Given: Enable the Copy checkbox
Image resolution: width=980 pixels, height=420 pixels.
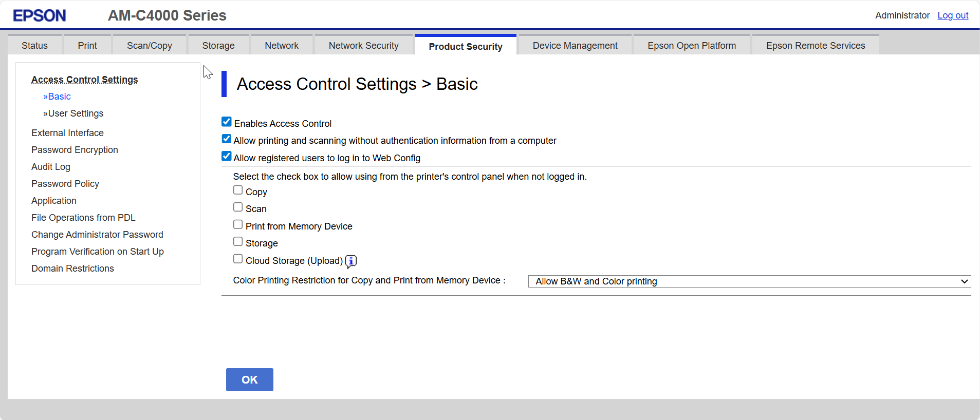Looking at the screenshot, I should (238, 190).
